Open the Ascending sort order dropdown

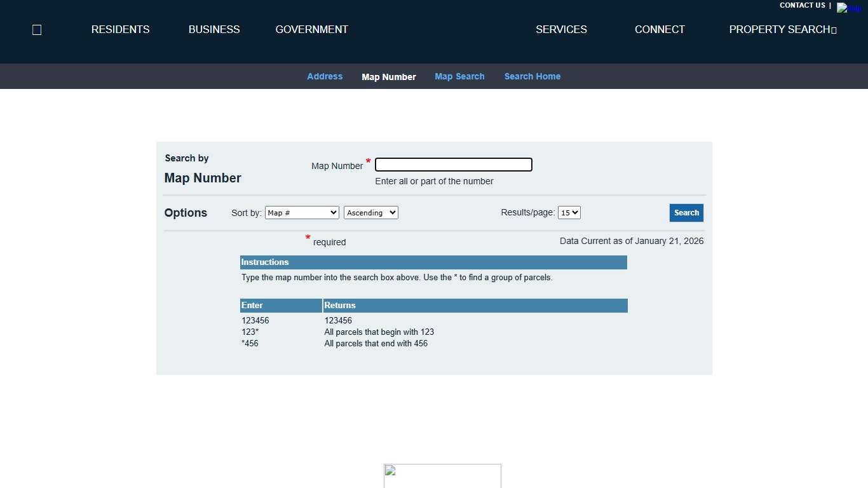coord(370,213)
